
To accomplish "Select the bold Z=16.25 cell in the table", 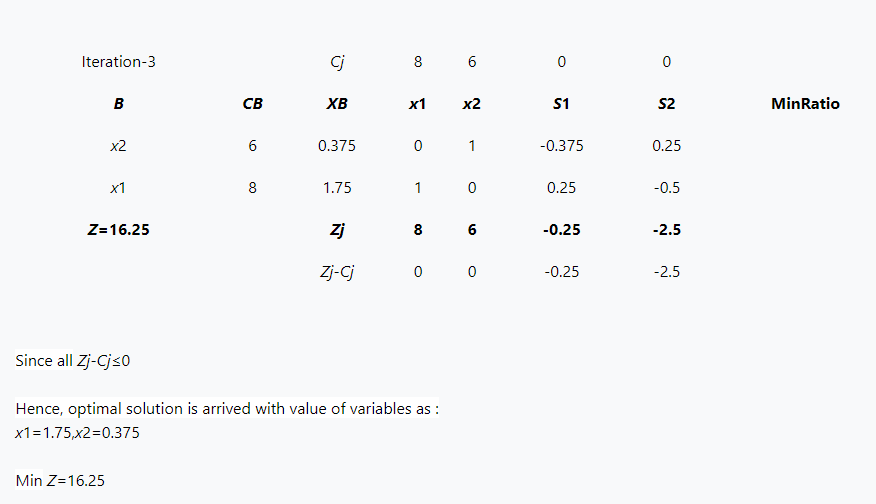I will click(118, 230).
